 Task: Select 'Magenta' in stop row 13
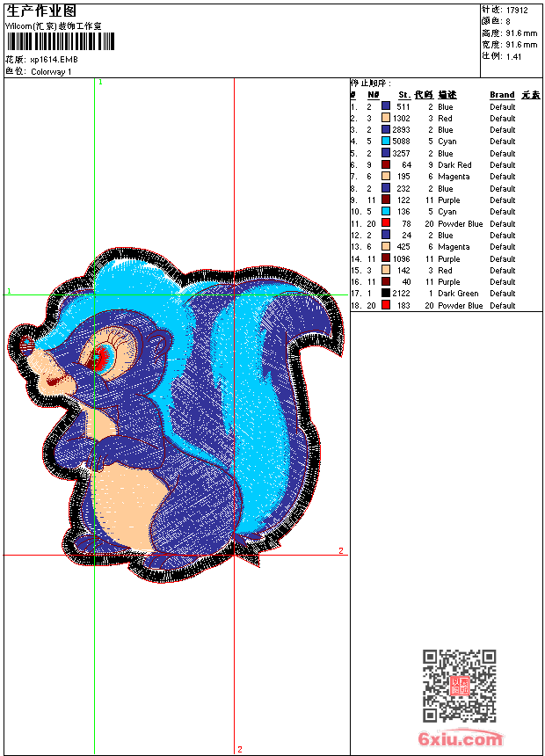coord(454,247)
